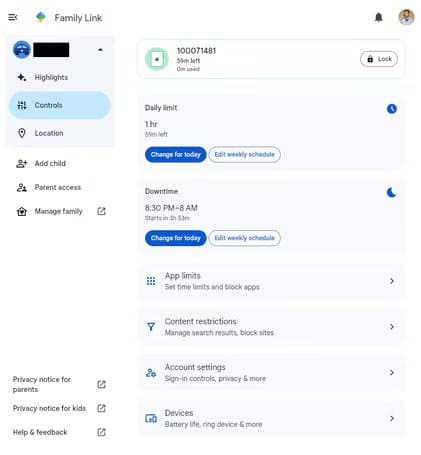Open the profile account avatar
The height and width of the screenshot is (455, 421).
(x=406, y=17)
